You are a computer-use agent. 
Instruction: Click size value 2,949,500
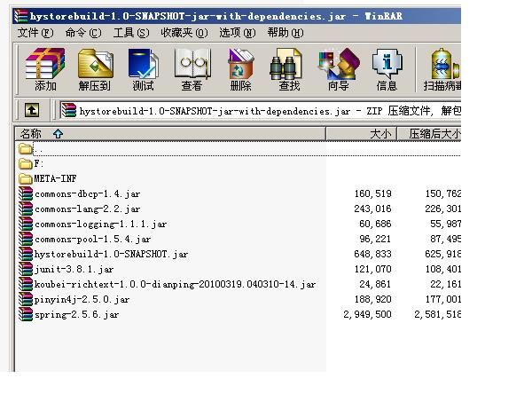click(367, 314)
